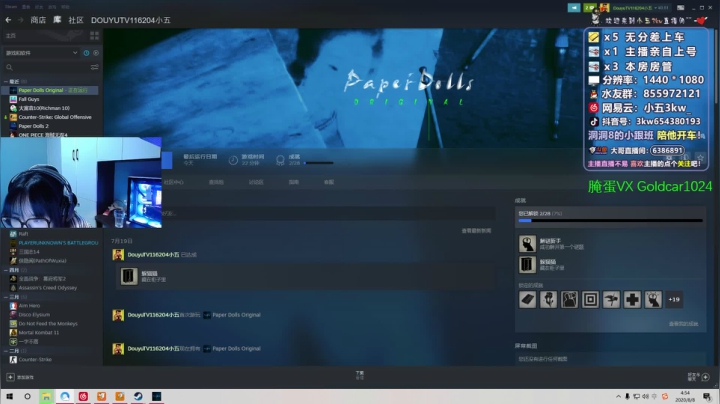Open the 库 library menu
Image resolution: width=720 pixels, height=404 pixels.
pos(57,20)
